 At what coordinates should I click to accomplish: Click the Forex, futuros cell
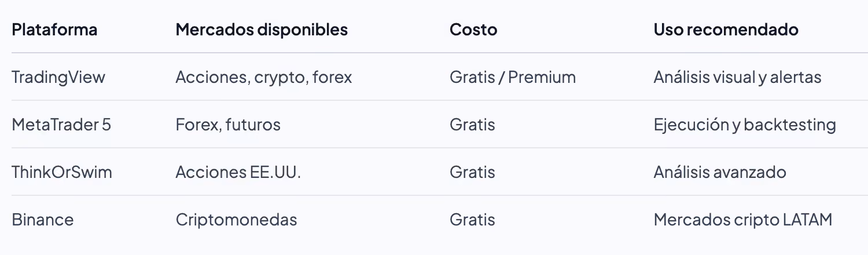pos(228,125)
